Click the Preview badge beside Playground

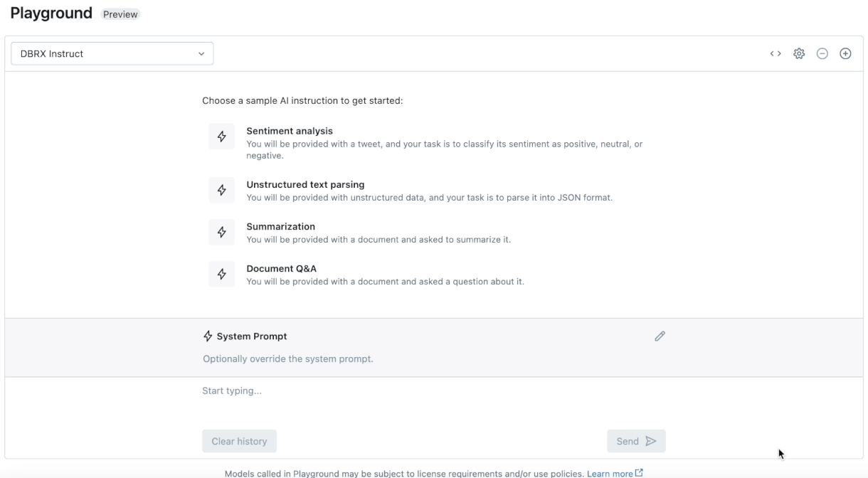[120, 14]
